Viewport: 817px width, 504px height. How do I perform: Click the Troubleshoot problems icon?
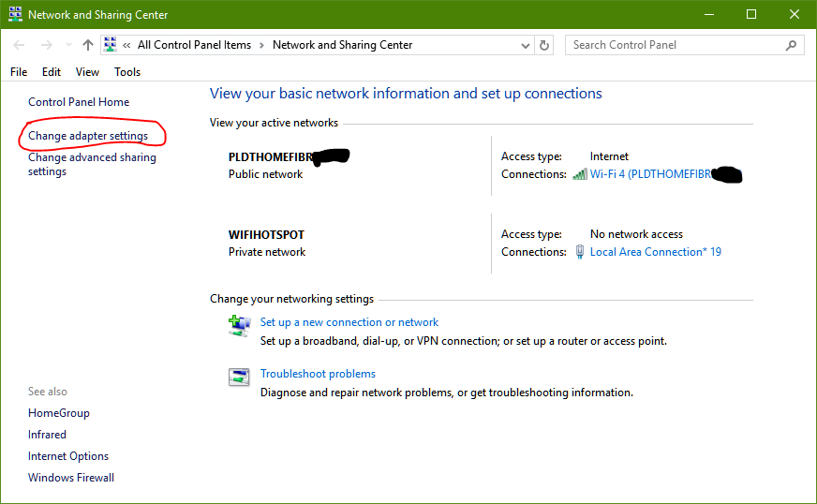pyautogui.click(x=239, y=377)
